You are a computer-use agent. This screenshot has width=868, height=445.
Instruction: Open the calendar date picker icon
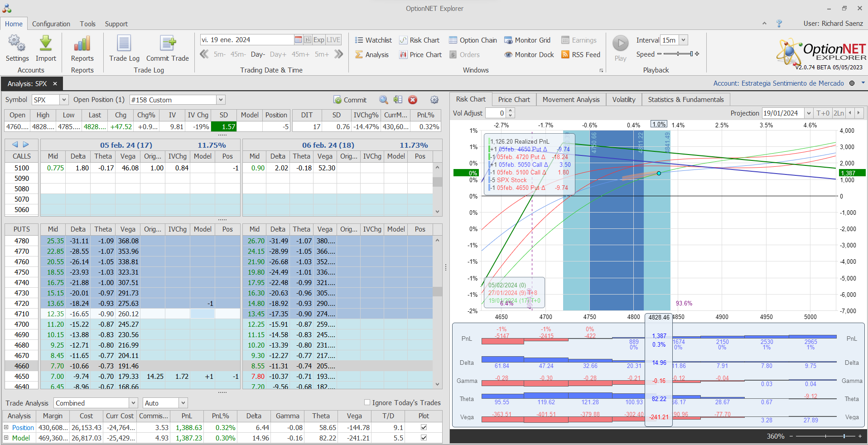pos(298,40)
